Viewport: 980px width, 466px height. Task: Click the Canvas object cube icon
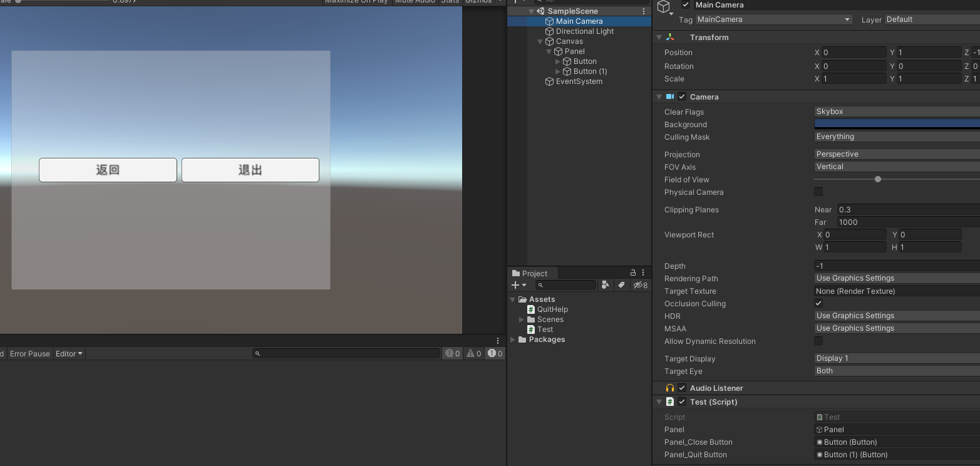pyautogui.click(x=550, y=41)
